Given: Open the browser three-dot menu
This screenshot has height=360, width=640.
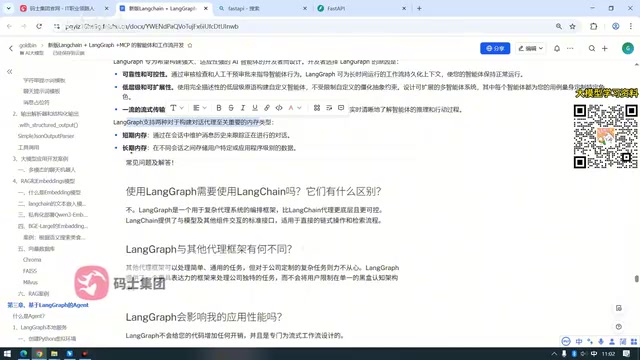Looking at the screenshot, I should pos(631,26).
